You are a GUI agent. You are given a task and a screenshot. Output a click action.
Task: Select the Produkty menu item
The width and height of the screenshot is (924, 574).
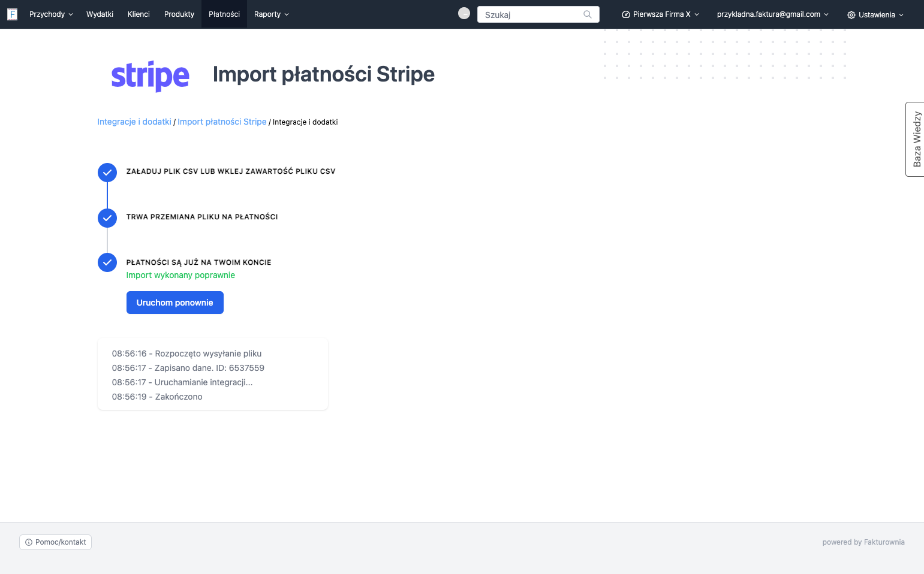click(179, 14)
